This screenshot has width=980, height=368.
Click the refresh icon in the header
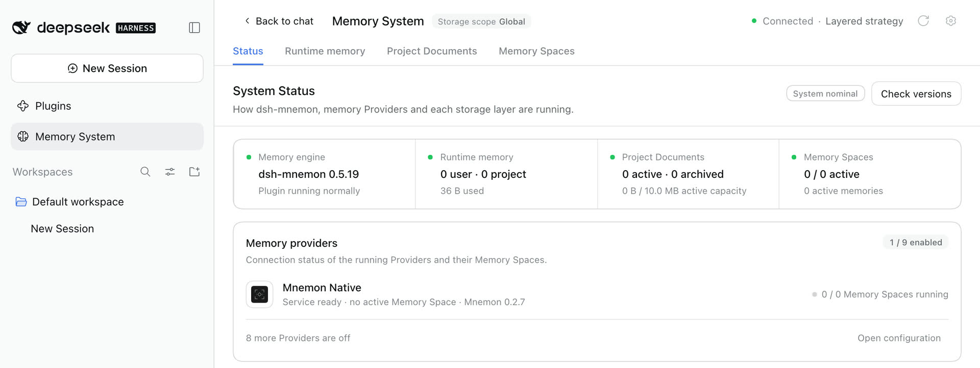click(923, 21)
